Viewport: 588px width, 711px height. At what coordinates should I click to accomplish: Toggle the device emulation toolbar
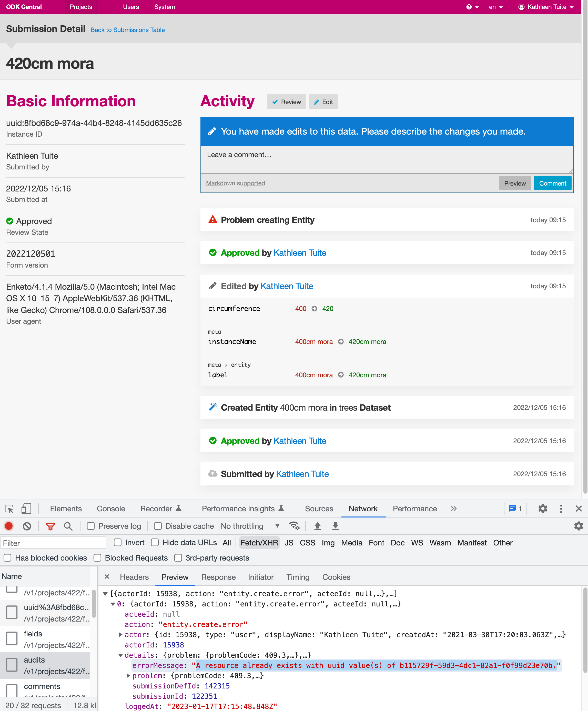coord(26,509)
